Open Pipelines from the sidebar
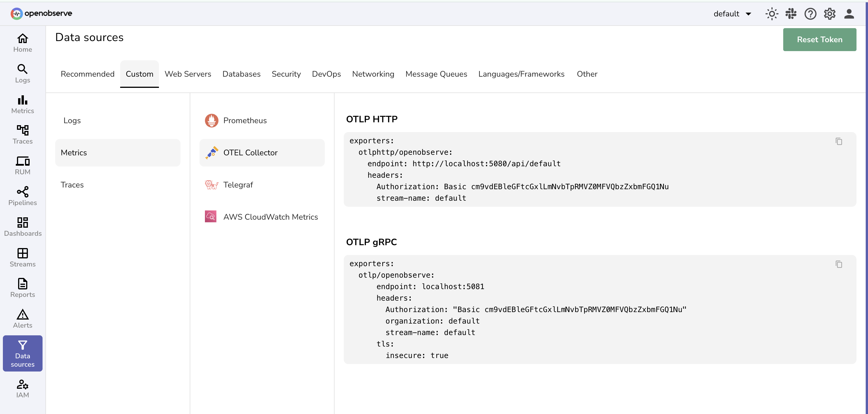 22,195
